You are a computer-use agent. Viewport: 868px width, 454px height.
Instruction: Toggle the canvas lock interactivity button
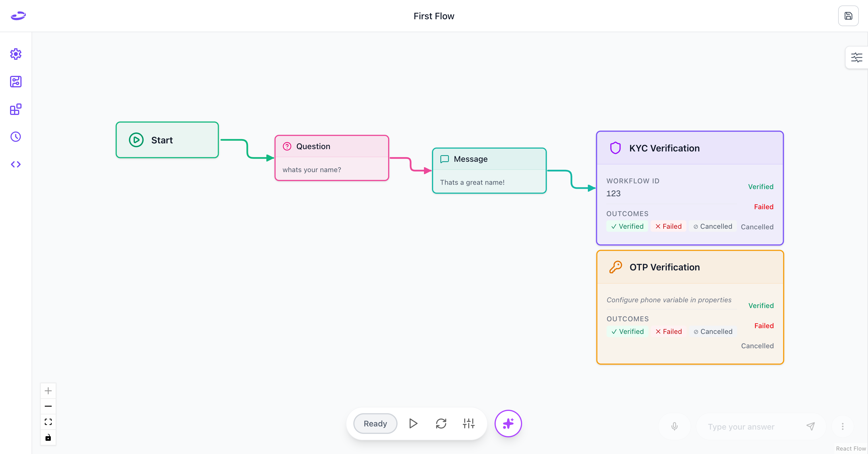(x=48, y=437)
